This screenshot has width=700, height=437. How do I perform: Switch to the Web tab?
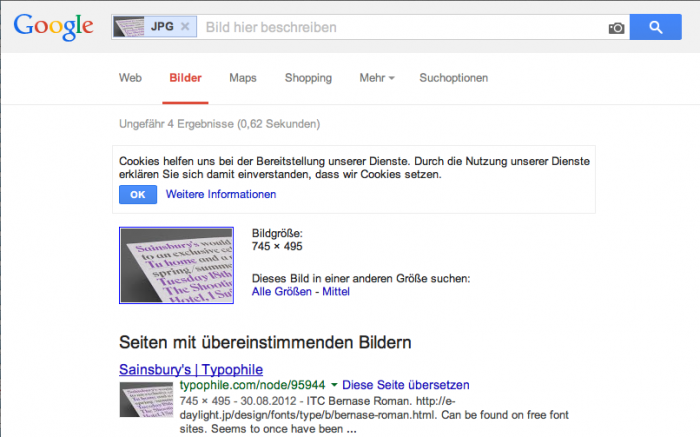point(130,78)
